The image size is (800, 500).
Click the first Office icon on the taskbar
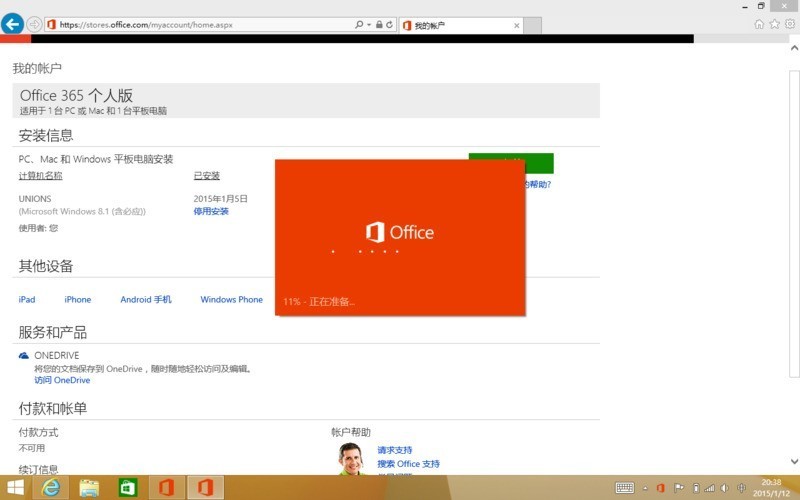click(166, 488)
